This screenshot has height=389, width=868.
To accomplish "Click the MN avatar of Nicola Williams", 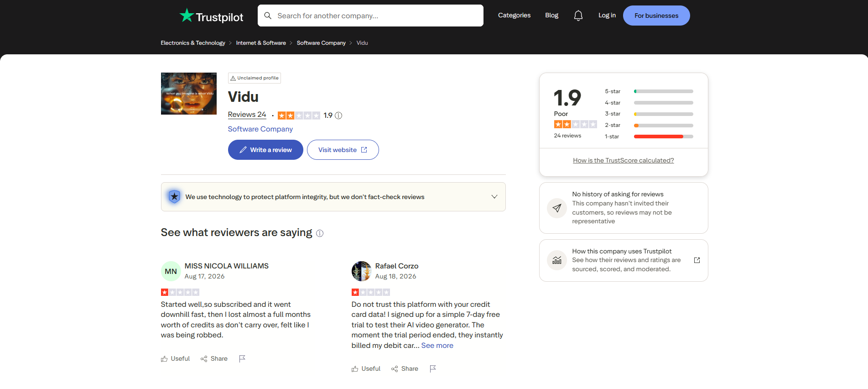I will point(171,271).
